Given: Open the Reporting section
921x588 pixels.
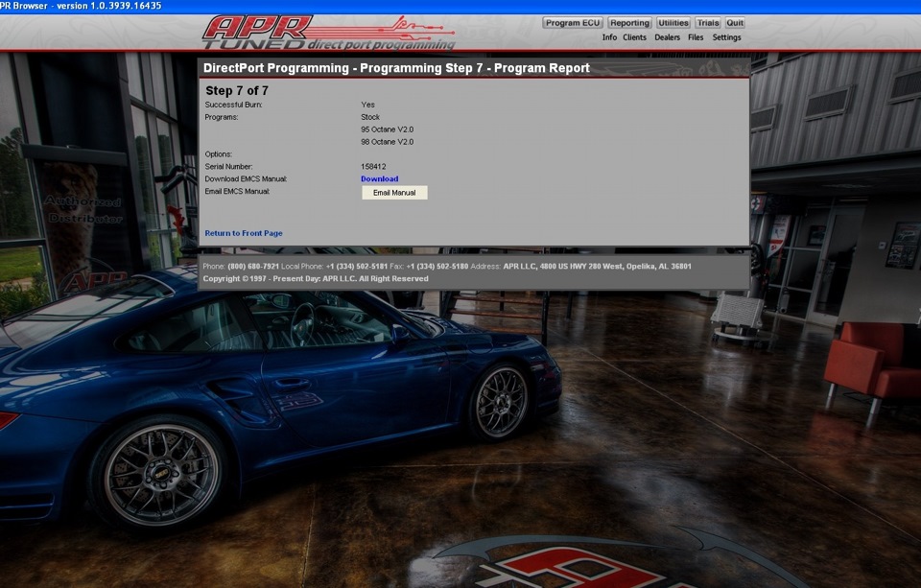Looking at the screenshot, I should (x=629, y=23).
